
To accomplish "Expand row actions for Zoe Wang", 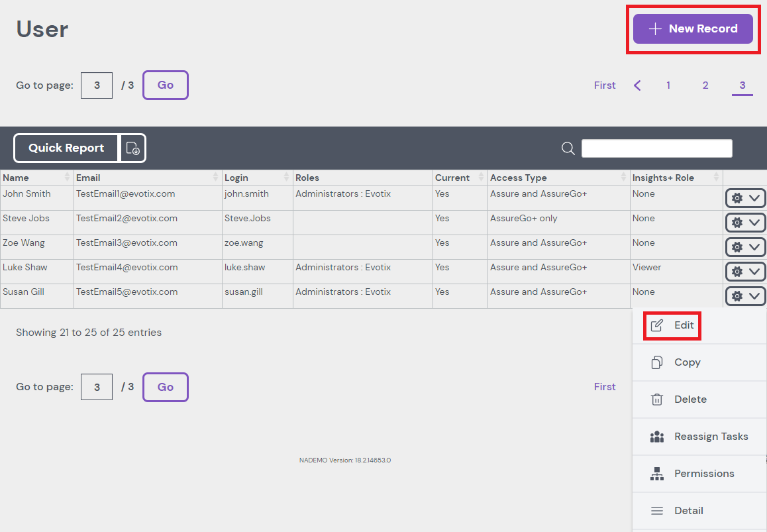I will coord(745,247).
